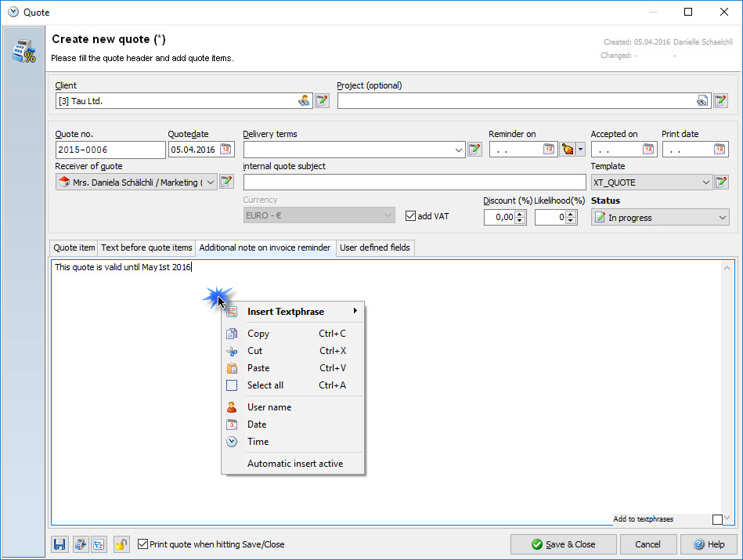743x560 pixels.
Task: Open the Status dropdown showing In progress
Action: pos(722,218)
